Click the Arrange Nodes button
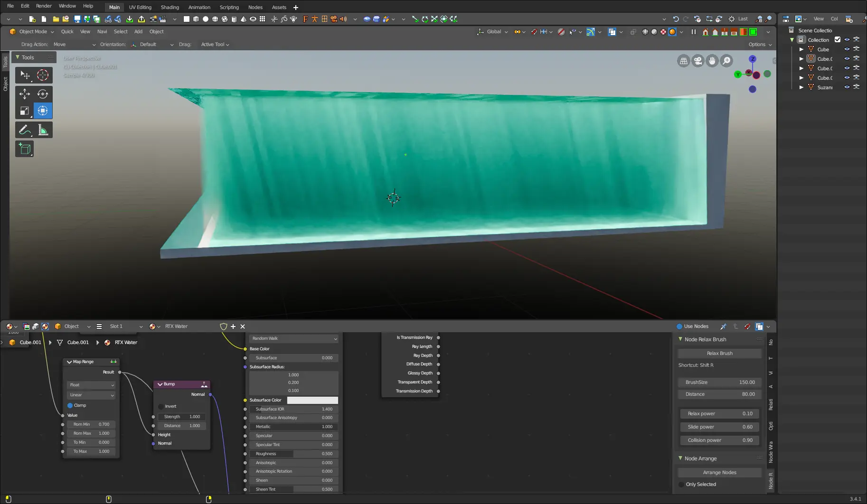867x504 pixels. (719, 472)
